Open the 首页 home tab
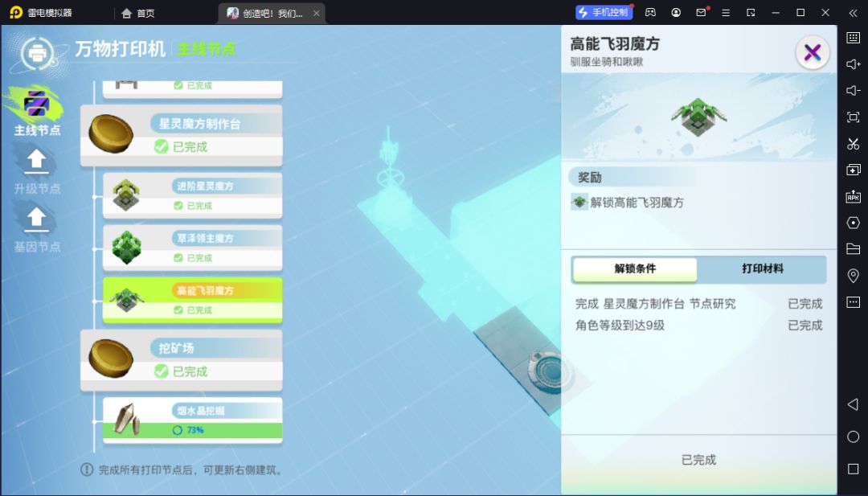Image resolution: width=868 pixels, height=496 pixels. [138, 13]
